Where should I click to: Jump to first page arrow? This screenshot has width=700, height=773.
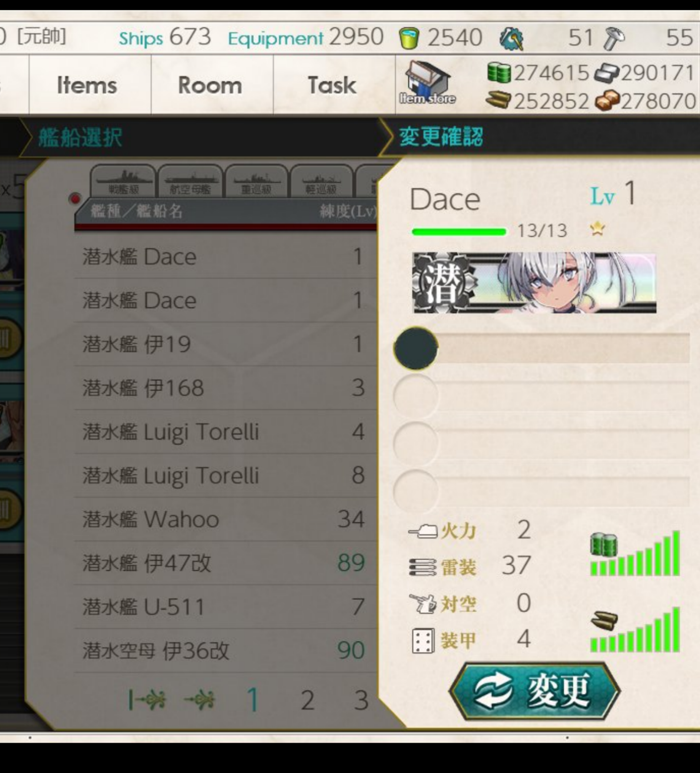coord(147,700)
